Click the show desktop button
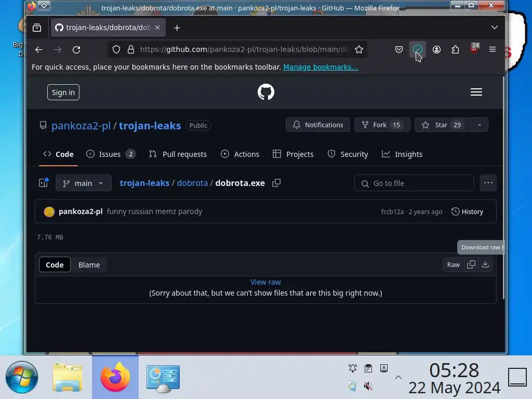The width and height of the screenshot is (532, 399). (x=517, y=377)
